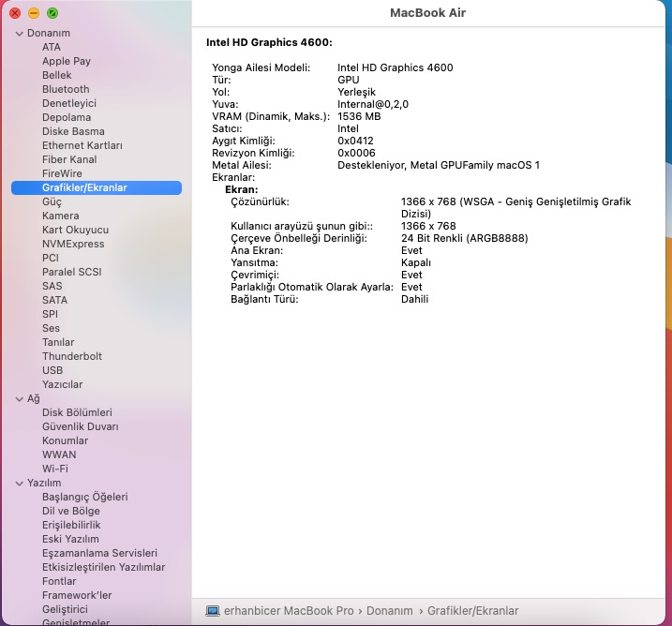Image resolution: width=672 pixels, height=626 pixels.
Task: Open Depolama storage details
Action: pos(67,118)
